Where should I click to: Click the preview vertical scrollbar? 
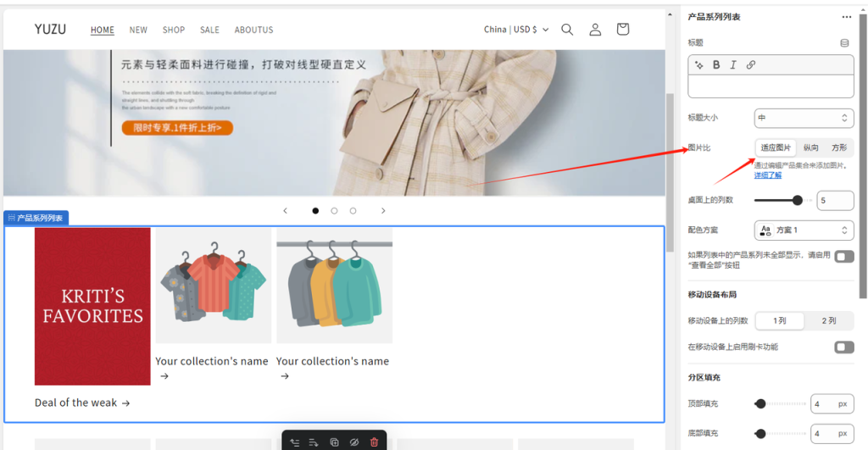point(670,171)
